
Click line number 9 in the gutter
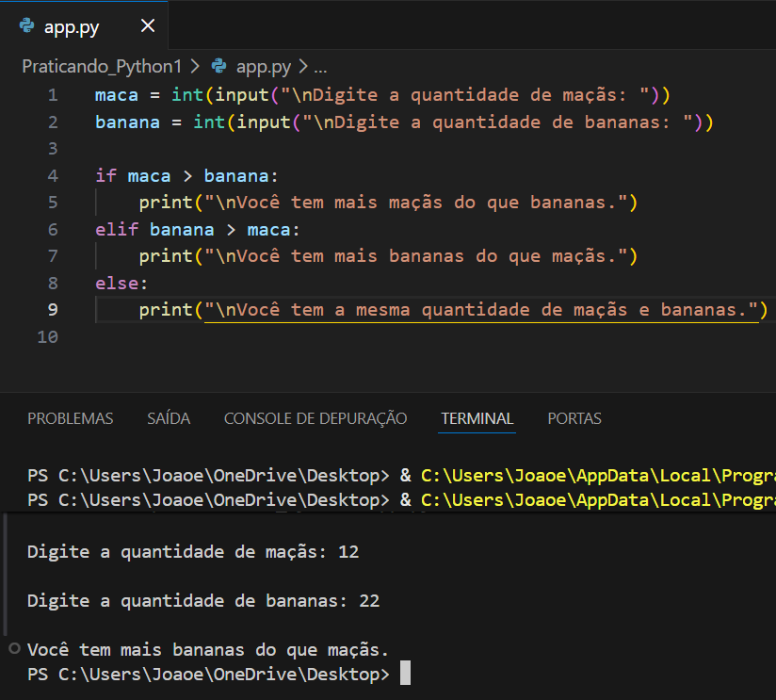click(52, 309)
